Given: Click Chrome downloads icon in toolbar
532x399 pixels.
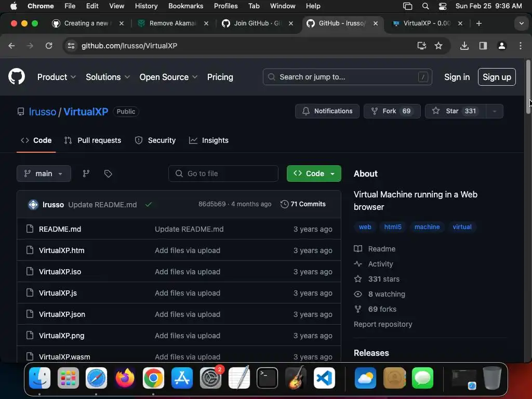Looking at the screenshot, I should point(464,46).
